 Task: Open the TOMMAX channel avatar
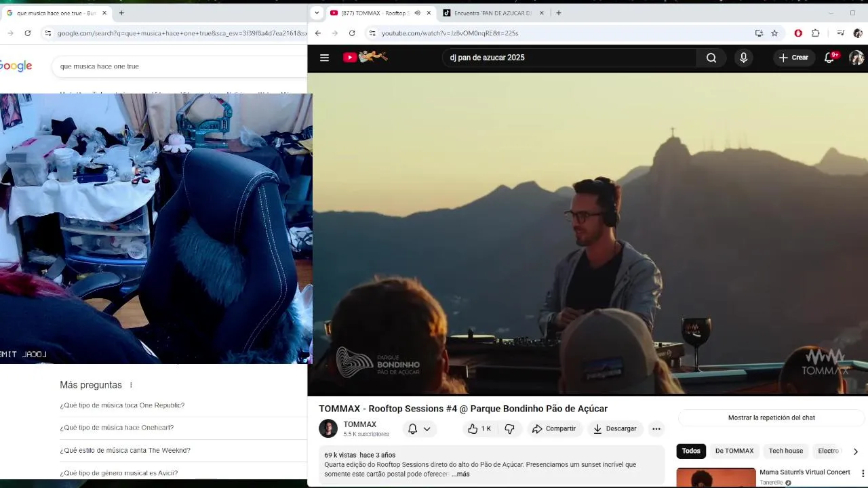pyautogui.click(x=328, y=428)
